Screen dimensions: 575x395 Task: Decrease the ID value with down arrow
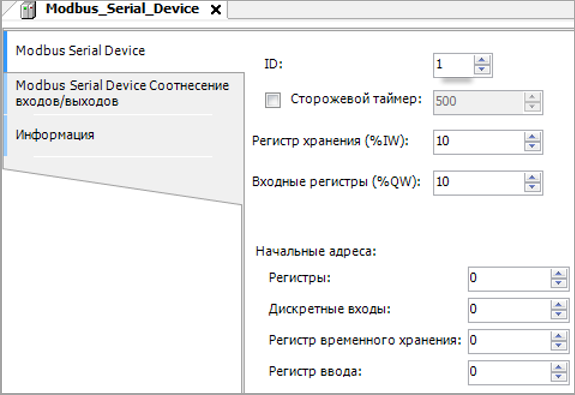pos(482,69)
